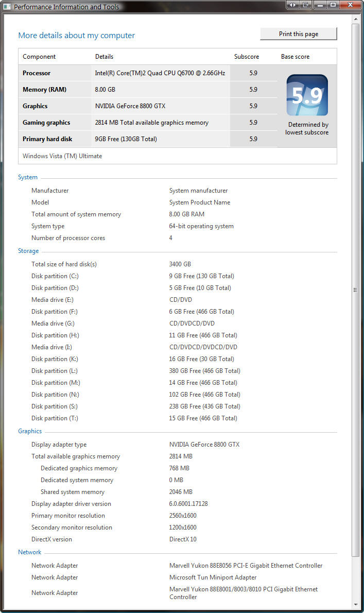Click the Graphics section heading
The image size is (364, 613).
coord(30,431)
